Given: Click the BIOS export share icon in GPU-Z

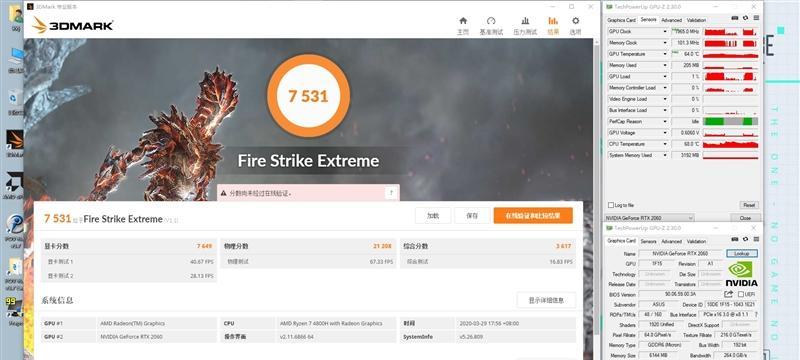Looking at the screenshot, I should [x=729, y=294].
